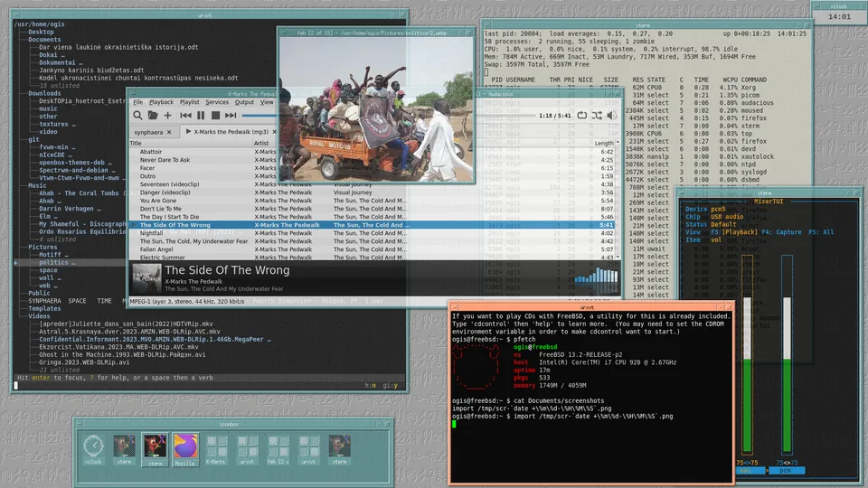This screenshot has height=488, width=868.
Task: Open the X-Marks icon in the iconbox
Action: [216, 449]
